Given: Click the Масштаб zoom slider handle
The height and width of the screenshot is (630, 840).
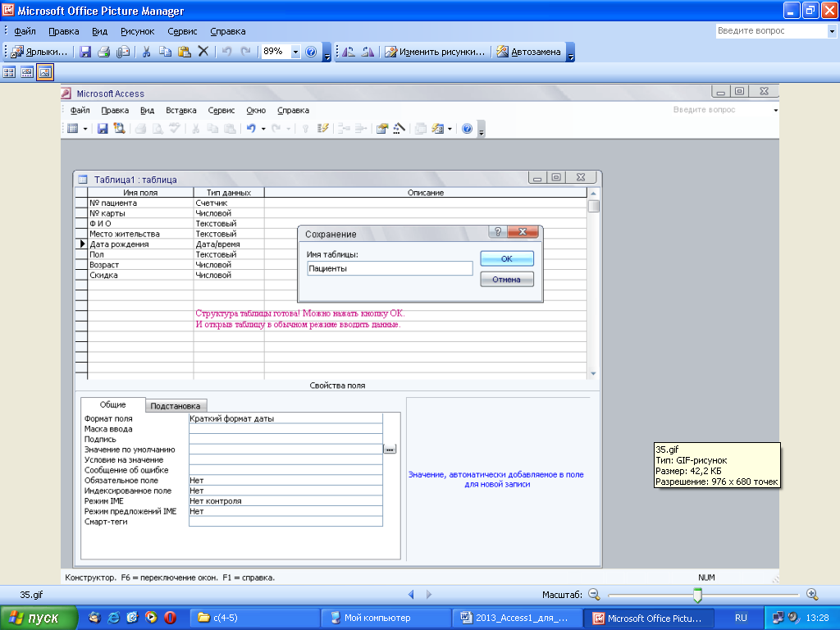Looking at the screenshot, I should [697, 595].
